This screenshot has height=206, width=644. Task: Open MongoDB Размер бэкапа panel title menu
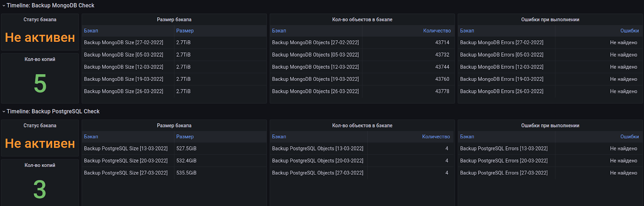[x=174, y=19]
